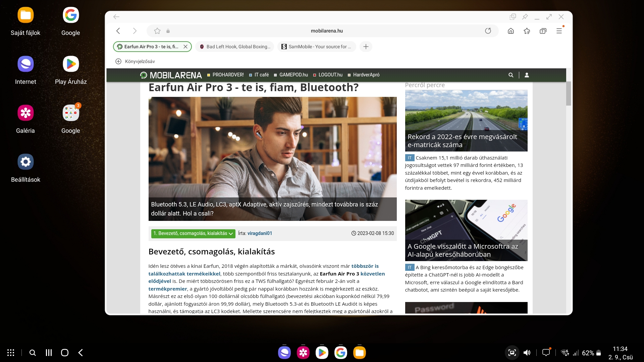Open the 'termékpremier' link

pos(168,289)
